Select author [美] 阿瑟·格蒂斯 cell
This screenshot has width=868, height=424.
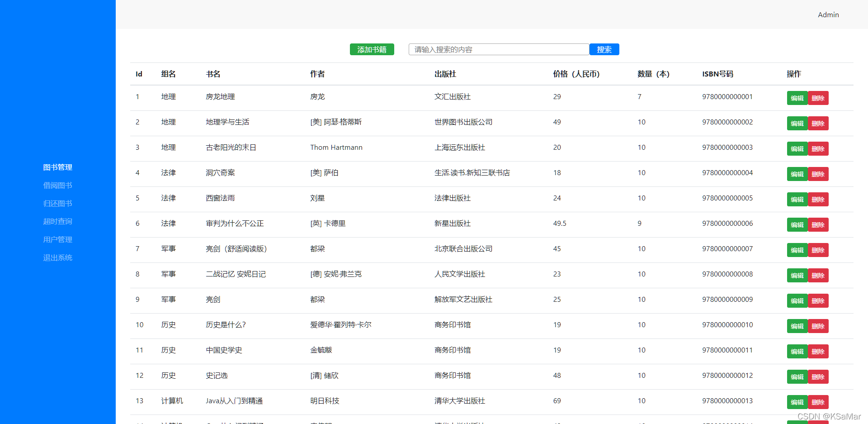[336, 122]
